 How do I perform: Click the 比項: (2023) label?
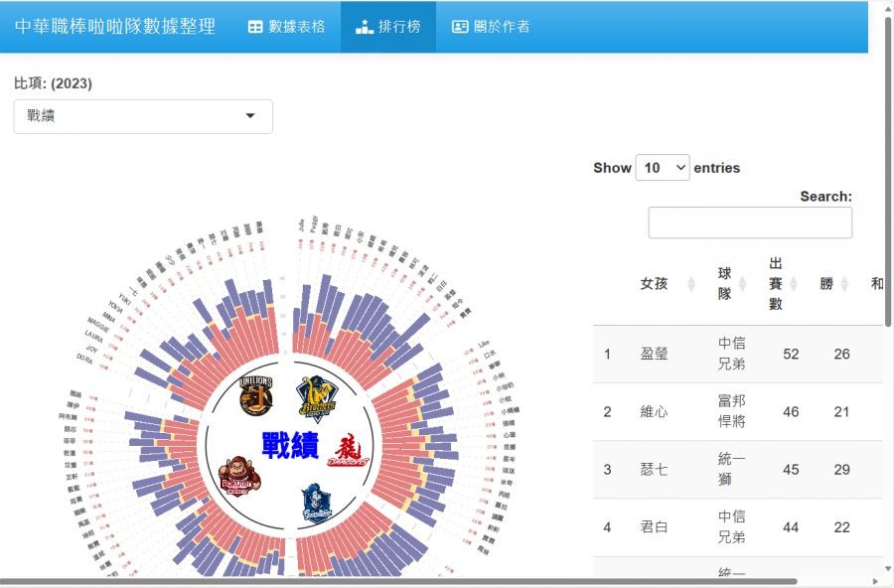[53, 83]
